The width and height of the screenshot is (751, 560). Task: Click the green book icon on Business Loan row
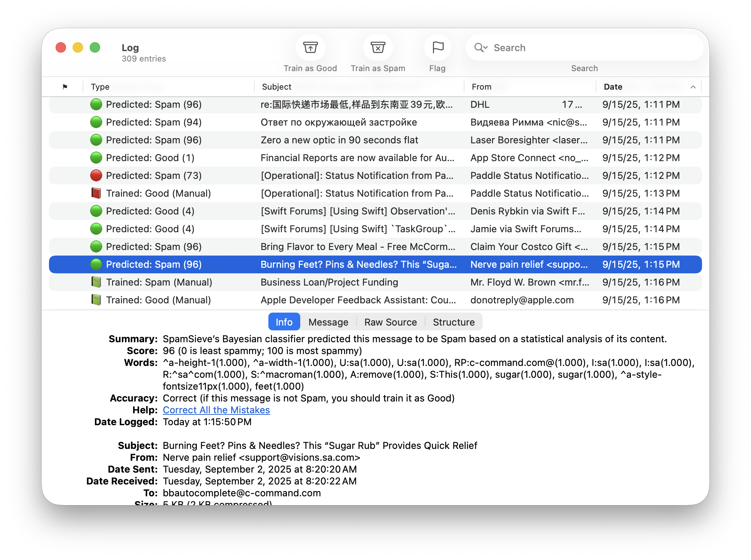click(96, 282)
